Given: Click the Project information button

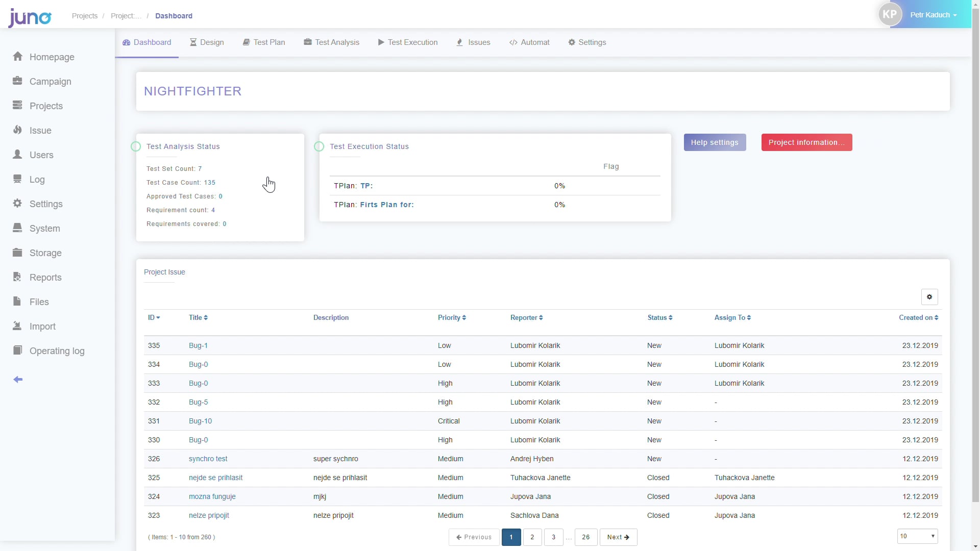Looking at the screenshot, I should coord(806,143).
